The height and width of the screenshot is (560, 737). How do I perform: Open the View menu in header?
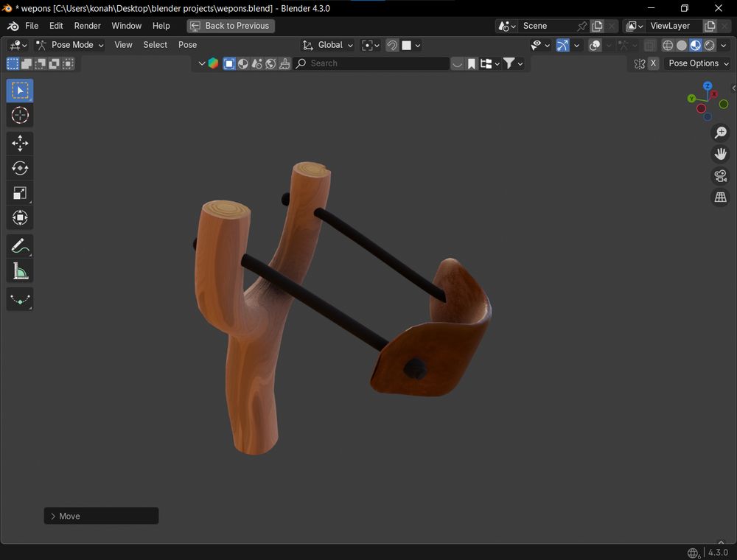click(x=123, y=45)
